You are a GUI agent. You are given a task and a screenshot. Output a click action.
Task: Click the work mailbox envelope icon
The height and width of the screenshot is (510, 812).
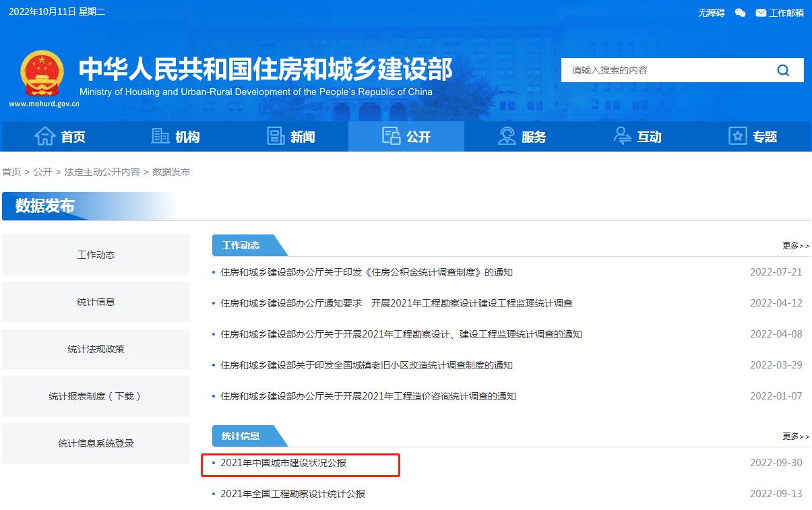(x=761, y=13)
